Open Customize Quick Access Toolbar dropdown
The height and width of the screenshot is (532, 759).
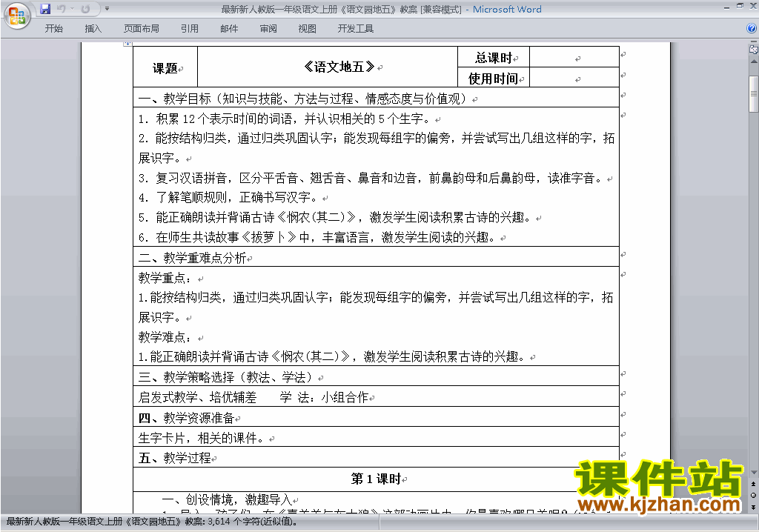click(107, 9)
